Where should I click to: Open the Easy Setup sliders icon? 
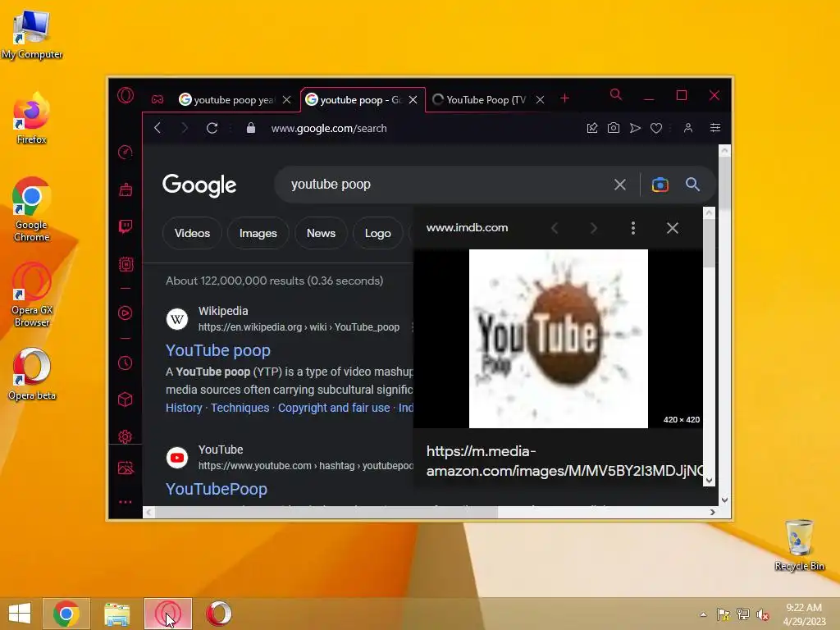(715, 127)
